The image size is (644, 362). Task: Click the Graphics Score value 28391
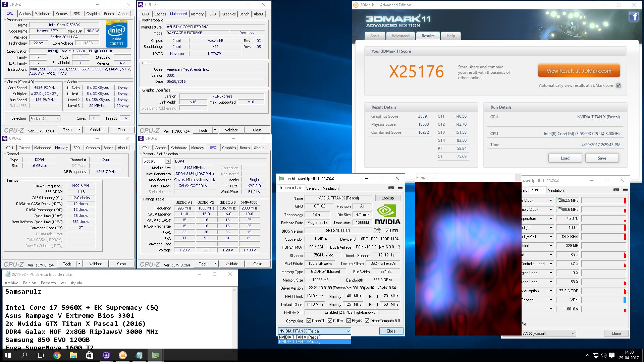(x=423, y=116)
